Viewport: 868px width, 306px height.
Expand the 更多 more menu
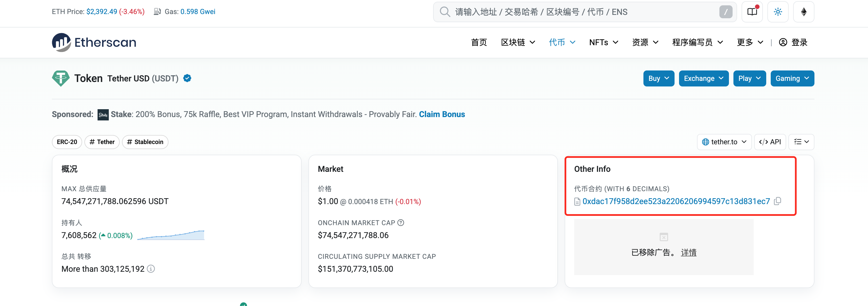750,42
